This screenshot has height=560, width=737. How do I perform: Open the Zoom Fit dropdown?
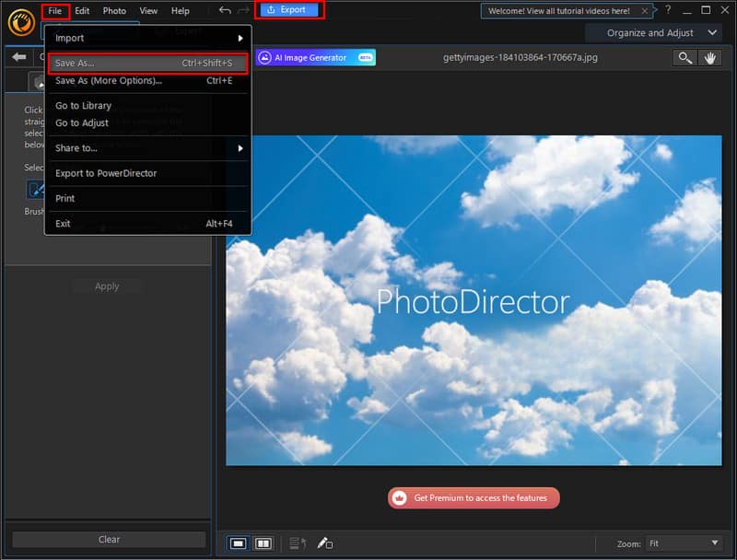(x=684, y=543)
